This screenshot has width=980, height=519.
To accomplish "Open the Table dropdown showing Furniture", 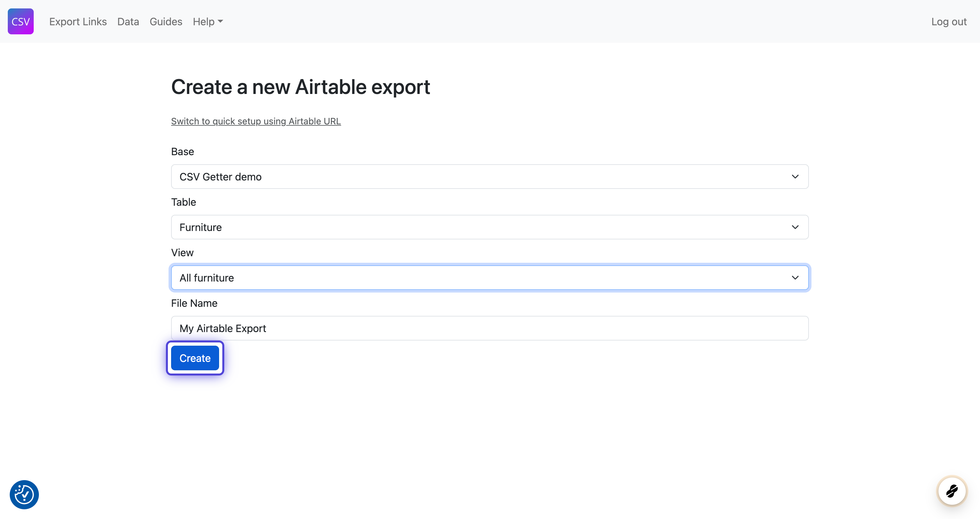I will coord(489,227).
